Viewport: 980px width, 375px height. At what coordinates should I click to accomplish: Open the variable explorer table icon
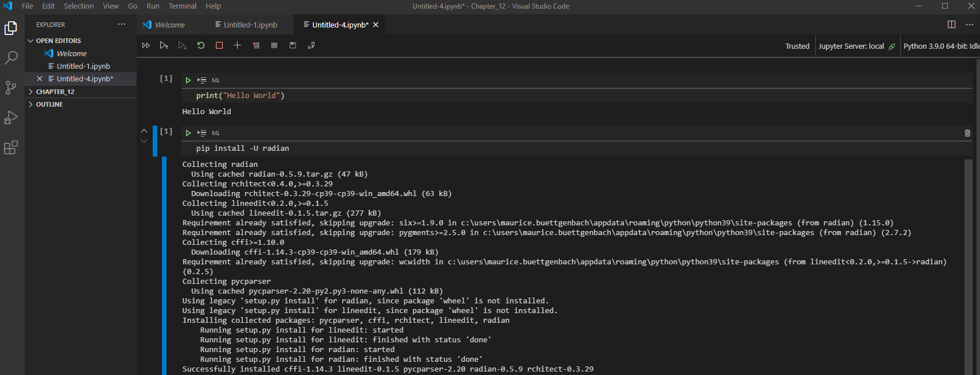point(274,45)
